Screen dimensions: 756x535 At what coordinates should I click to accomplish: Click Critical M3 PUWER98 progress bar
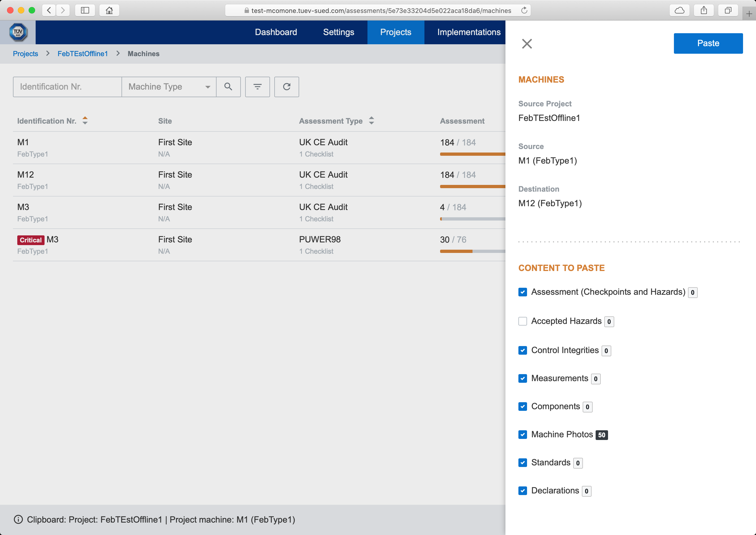tap(473, 251)
